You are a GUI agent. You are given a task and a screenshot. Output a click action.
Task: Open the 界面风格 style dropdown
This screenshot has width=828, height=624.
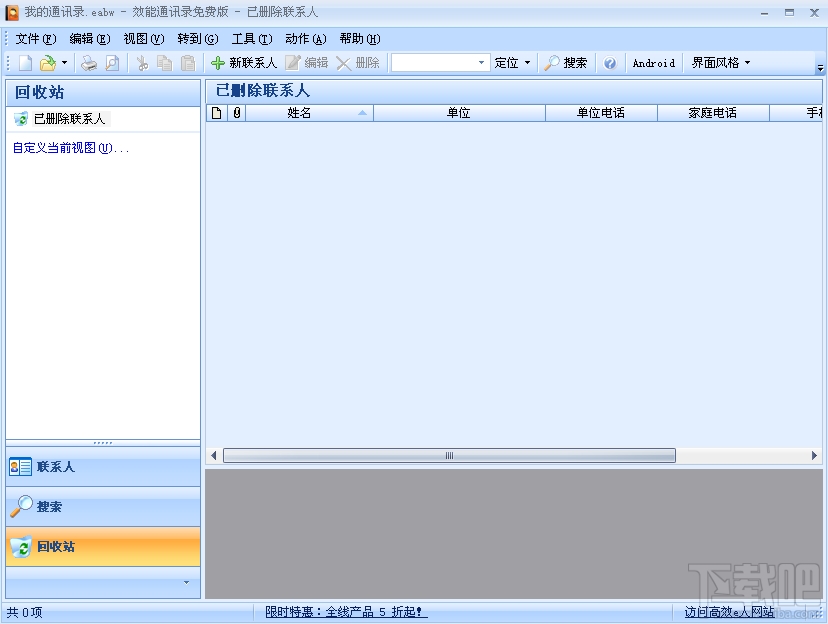[x=719, y=62]
